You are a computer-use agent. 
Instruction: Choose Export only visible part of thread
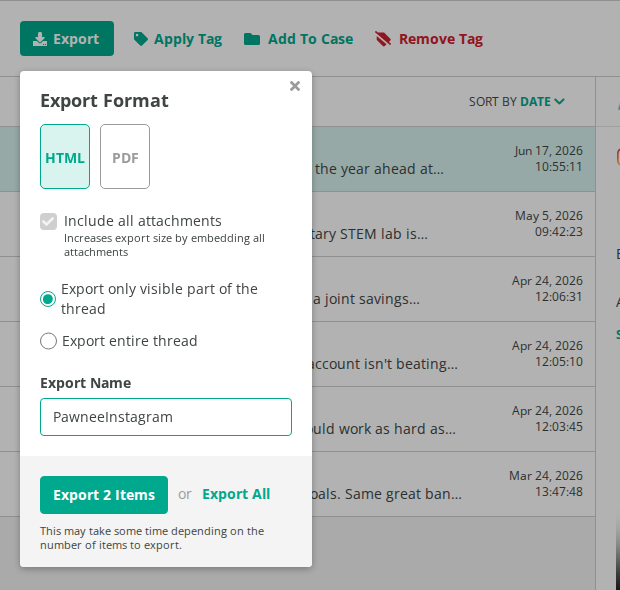click(x=48, y=299)
